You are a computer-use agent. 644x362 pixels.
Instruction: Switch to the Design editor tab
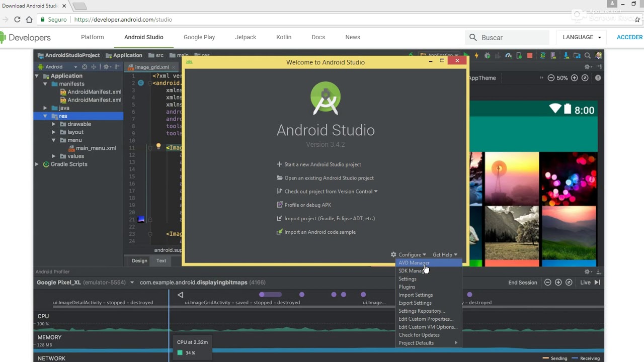pos(139,261)
